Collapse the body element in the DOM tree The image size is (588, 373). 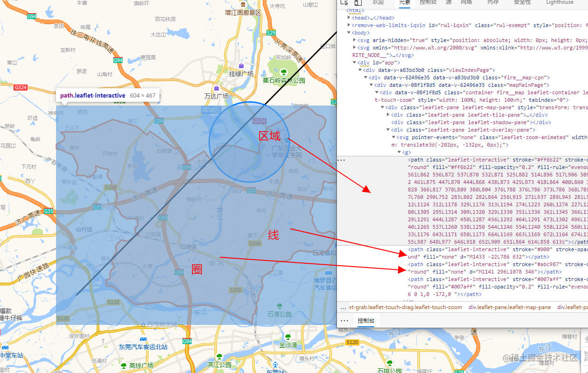349,33
